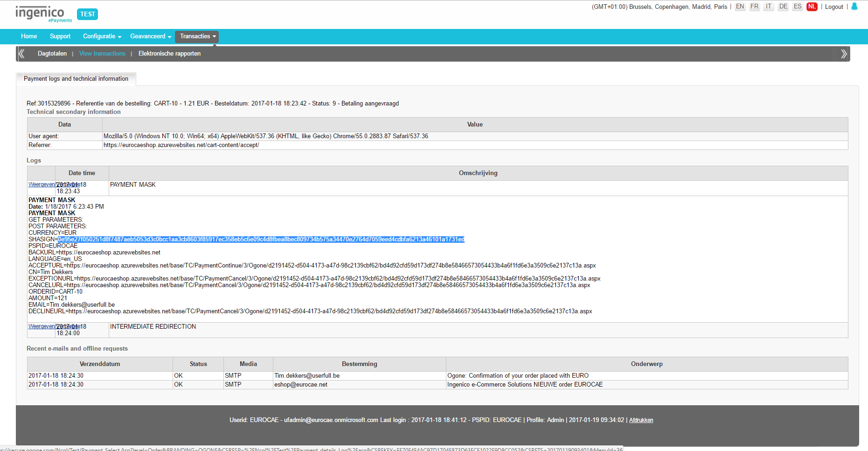868x451 pixels.
Task: Go to the Home menu item
Action: coord(29,36)
